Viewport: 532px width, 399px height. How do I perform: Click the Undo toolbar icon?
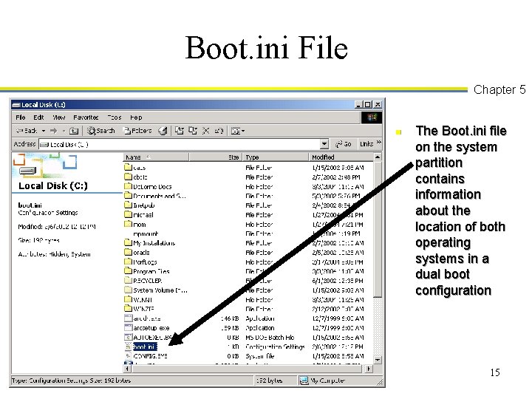(x=219, y=131)
